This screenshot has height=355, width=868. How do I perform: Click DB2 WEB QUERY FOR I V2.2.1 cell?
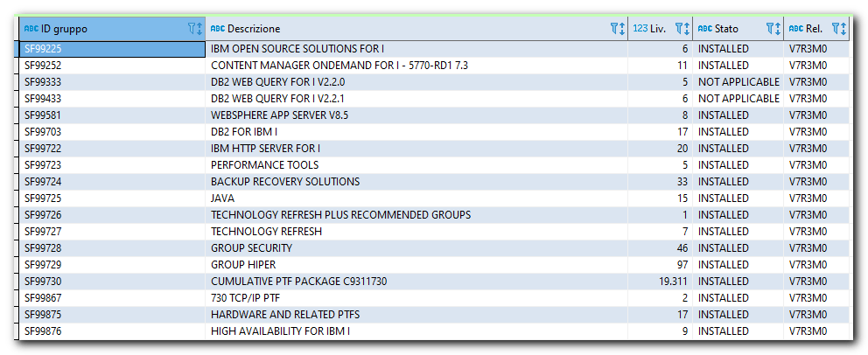[416, 99]
